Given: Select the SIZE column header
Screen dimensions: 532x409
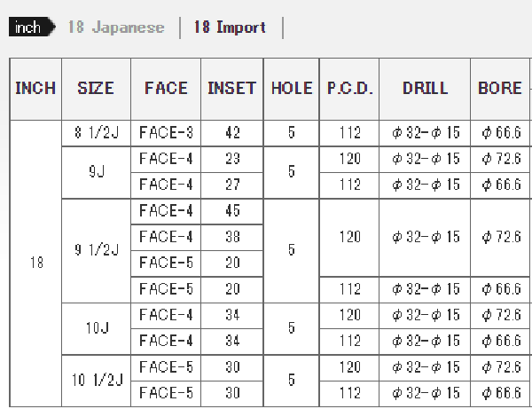Looking at the screenshot, I should pos(96,89).
